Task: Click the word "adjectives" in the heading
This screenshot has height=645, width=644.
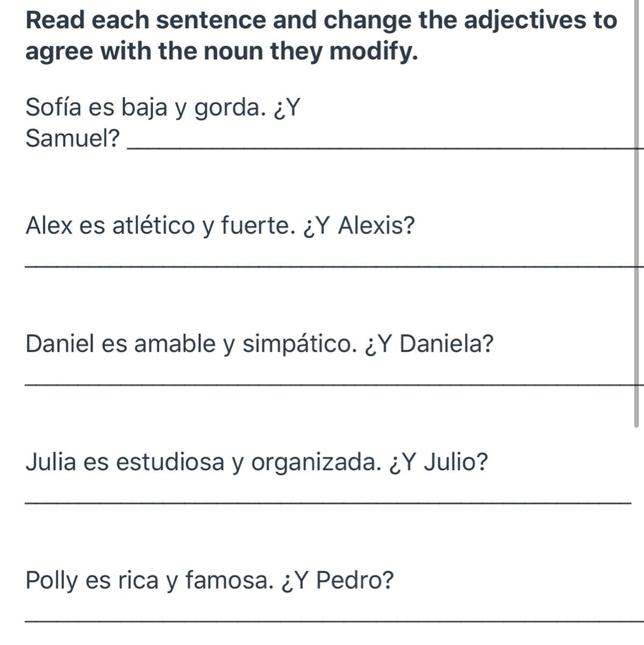Action: (525, 20)
